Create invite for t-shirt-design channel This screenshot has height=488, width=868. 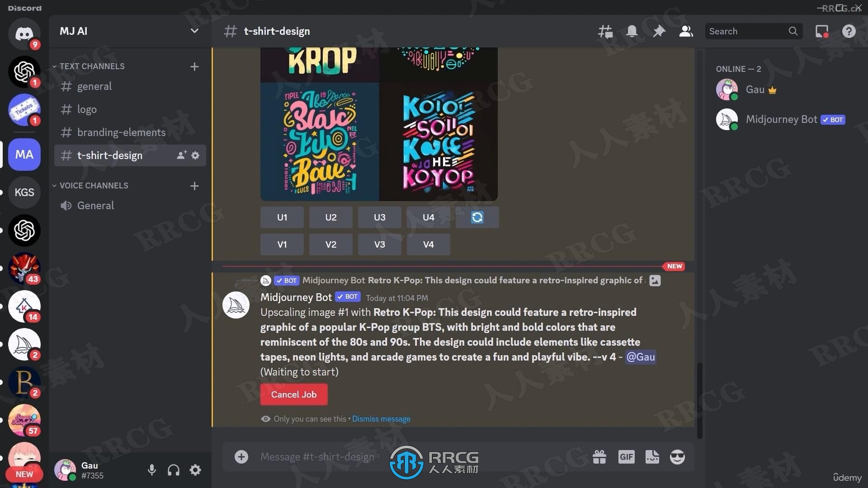click(x=181, y=155)
